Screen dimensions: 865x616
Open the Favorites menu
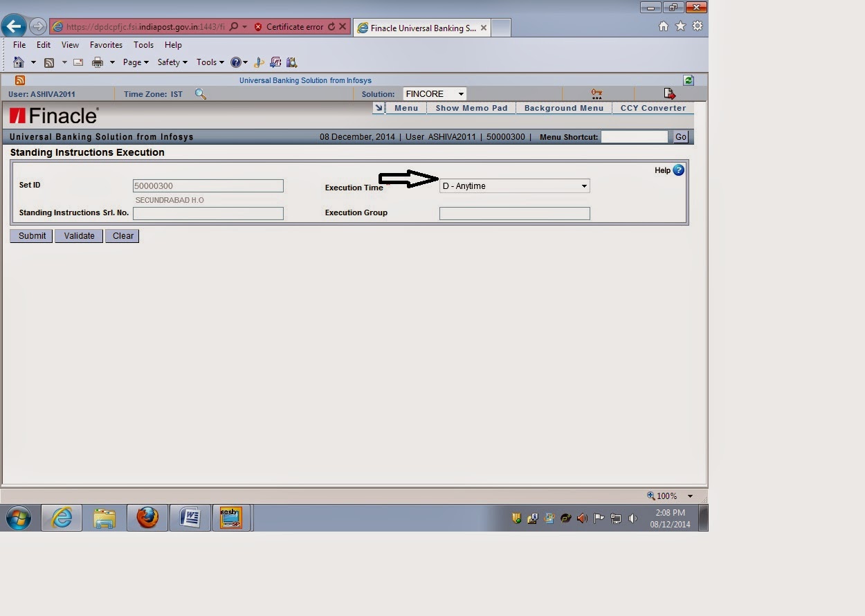(x=106, y=44)
